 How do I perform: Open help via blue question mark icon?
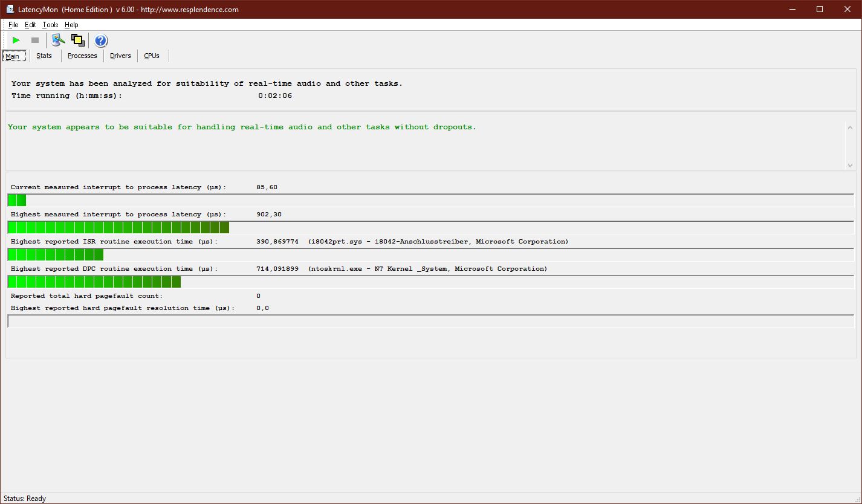[101, 40]
